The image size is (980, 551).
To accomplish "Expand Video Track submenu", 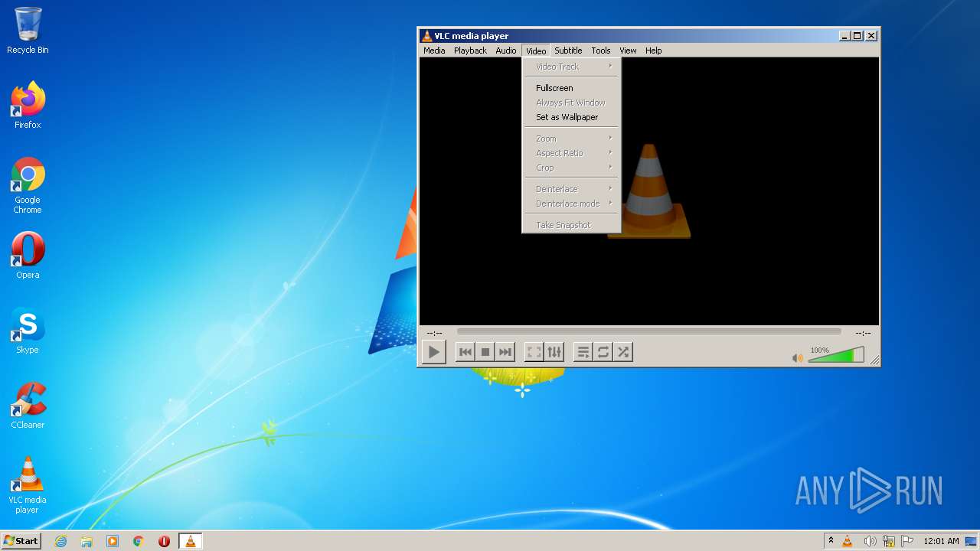I will (571, 67).
